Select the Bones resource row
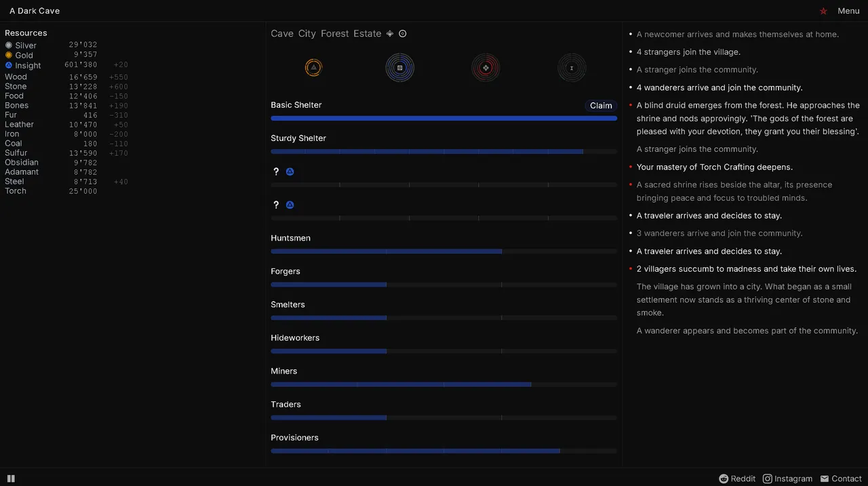This screenshot has width=868, height=486. [x=66, y=106]
